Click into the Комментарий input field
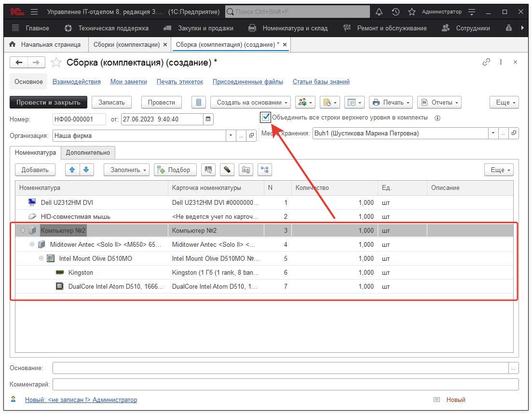Image resolution: width=532 pixels, height=414 pixels. [x=285, y=385]
